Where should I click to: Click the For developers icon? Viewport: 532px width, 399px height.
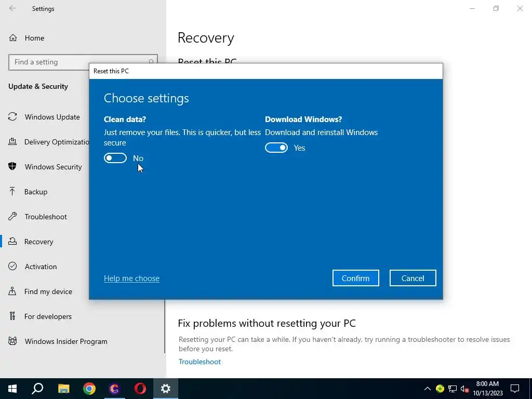tap(12, 316)
